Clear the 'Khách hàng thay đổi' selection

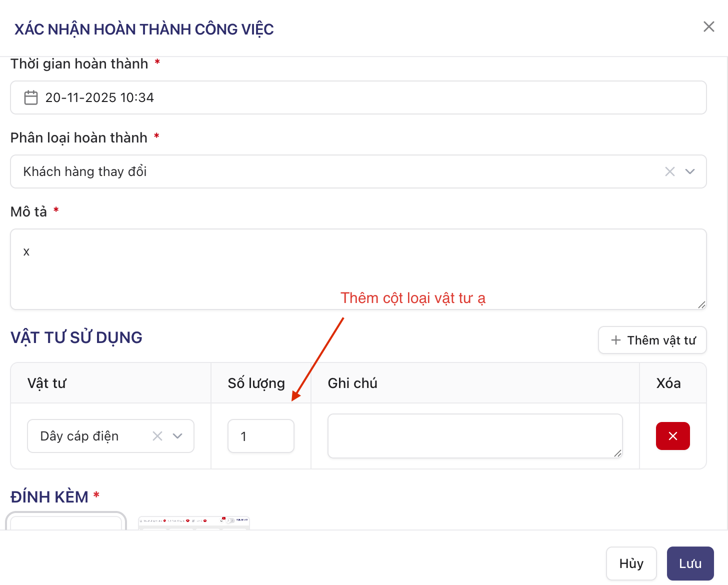669,171
